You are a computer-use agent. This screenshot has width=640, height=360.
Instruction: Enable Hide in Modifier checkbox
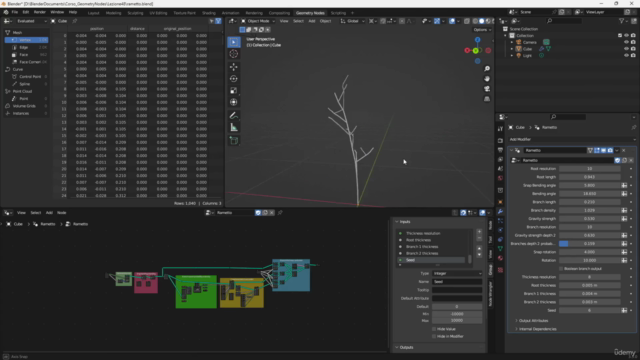(x=434, y=336)
